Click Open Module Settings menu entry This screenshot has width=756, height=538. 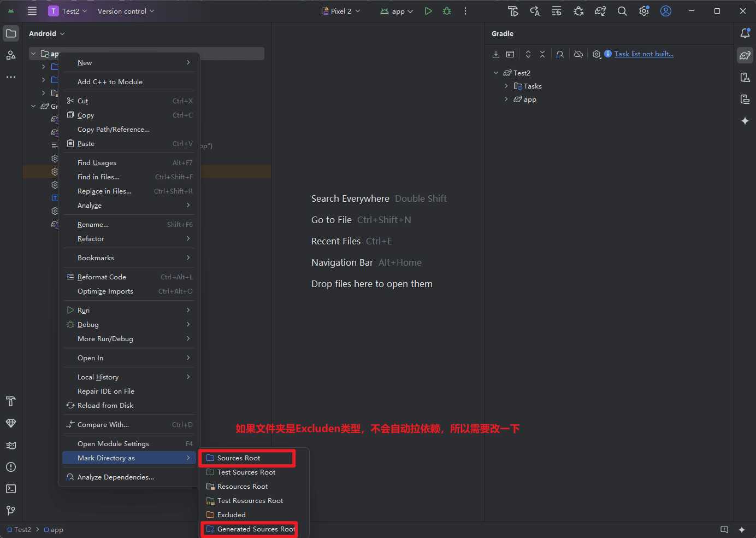(113, 444)
